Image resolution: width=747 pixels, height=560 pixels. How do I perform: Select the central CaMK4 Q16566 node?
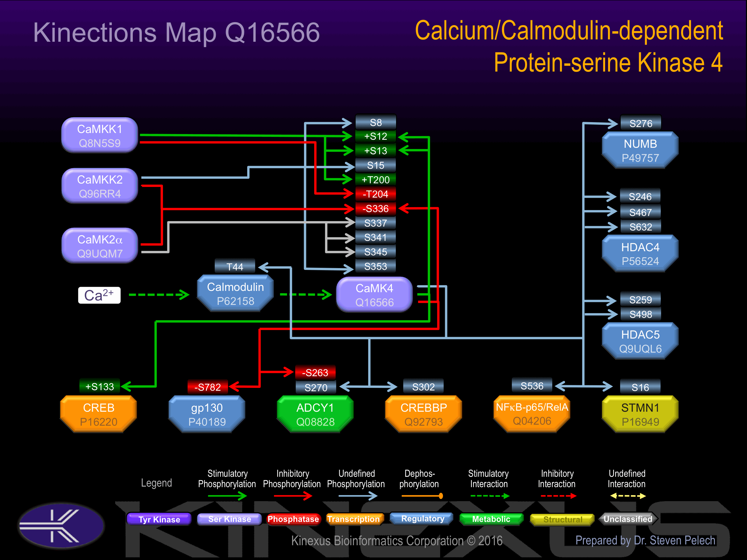point(374,295)
